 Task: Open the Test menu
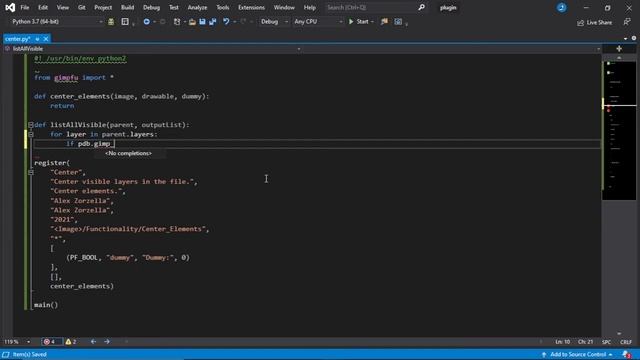click(173, 7)
